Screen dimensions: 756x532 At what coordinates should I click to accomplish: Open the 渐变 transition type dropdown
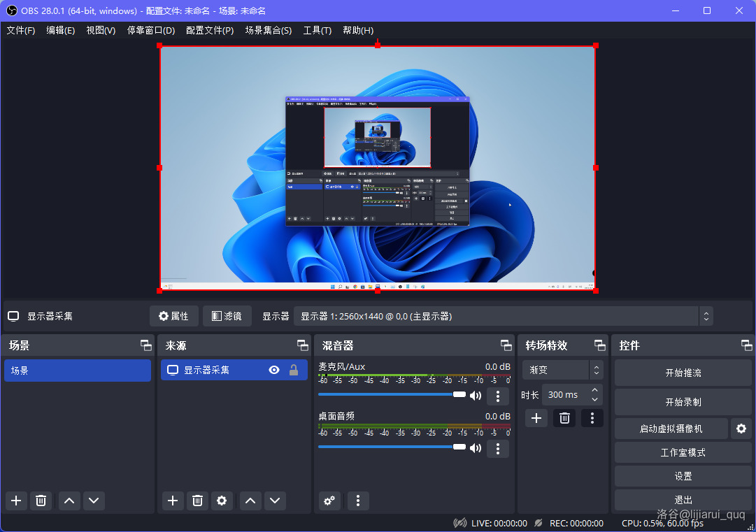click(563, 370)
